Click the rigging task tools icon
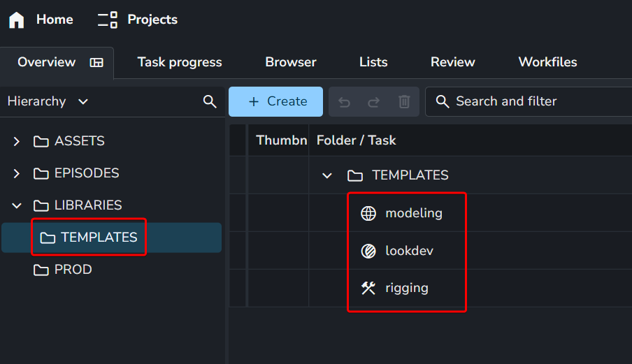Image resolution: width=632 pixels, height=364 pixels. [368, 288]
